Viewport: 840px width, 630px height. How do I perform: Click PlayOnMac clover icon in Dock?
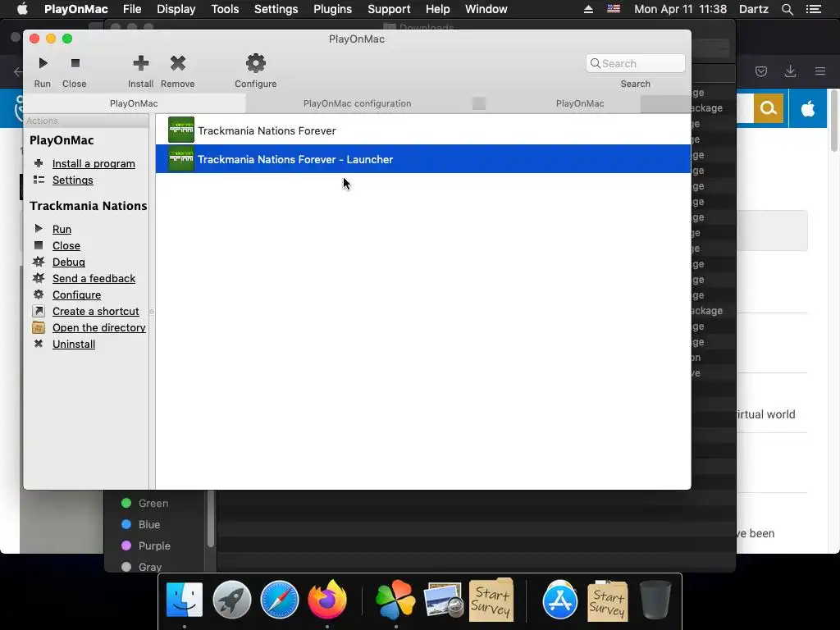395,600
